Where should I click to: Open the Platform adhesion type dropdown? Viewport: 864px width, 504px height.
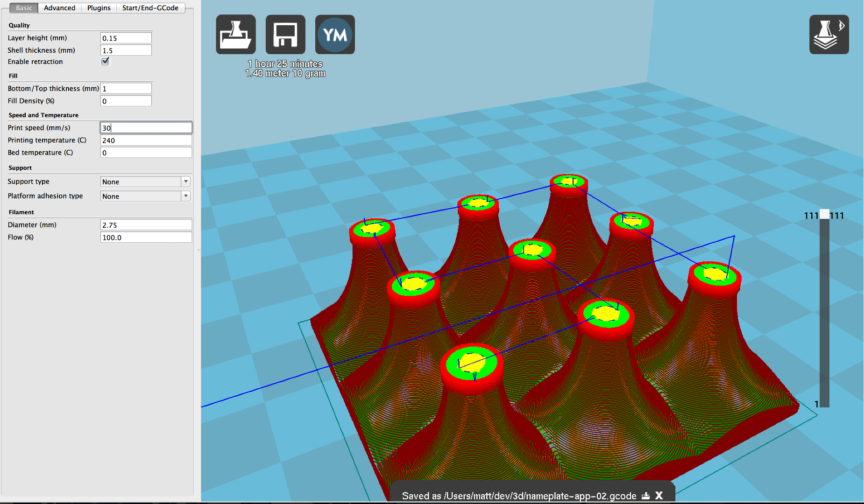point(146,196)
